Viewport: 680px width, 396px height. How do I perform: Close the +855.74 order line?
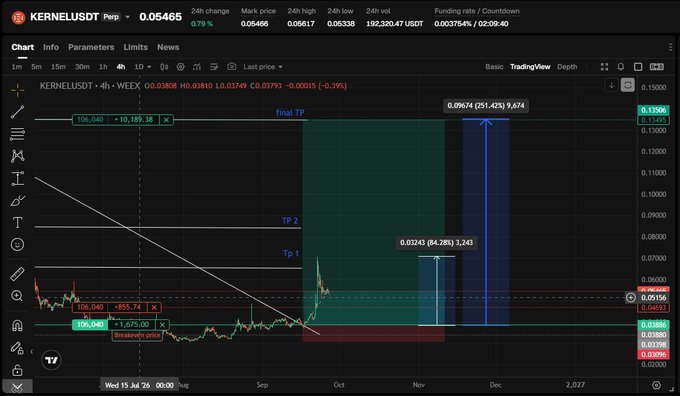click(154, 307)
